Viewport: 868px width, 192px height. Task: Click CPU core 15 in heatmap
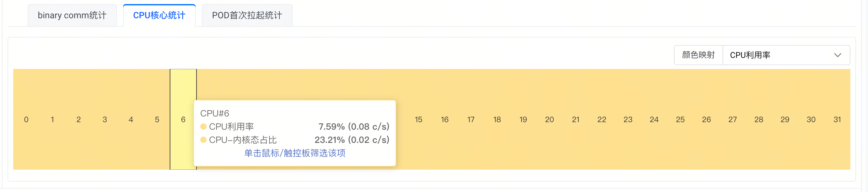419,120
